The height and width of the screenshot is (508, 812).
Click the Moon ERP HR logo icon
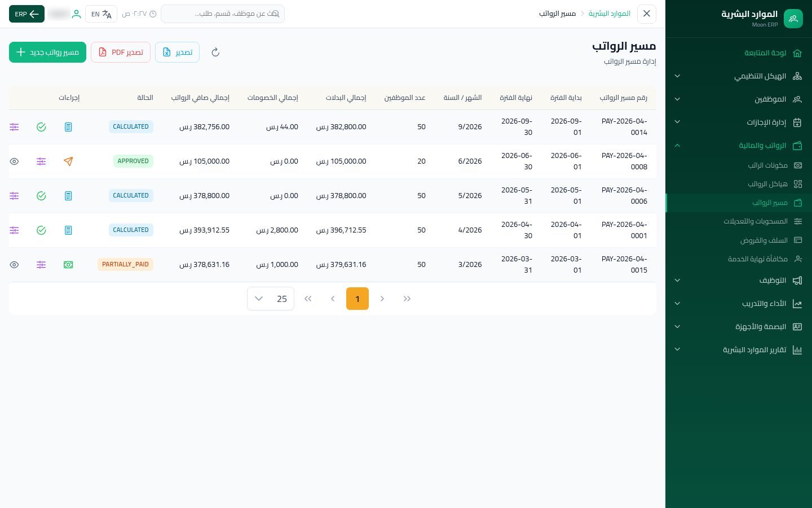pos(793,19)
